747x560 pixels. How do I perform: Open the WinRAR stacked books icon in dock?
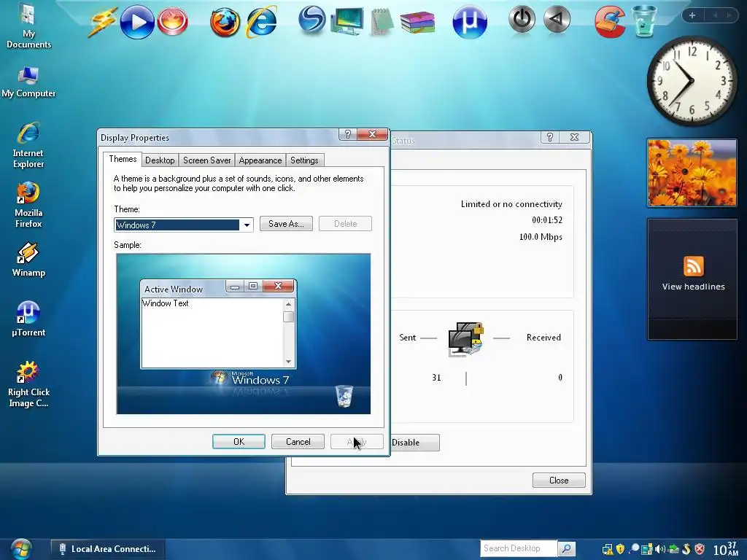point(417,22)
